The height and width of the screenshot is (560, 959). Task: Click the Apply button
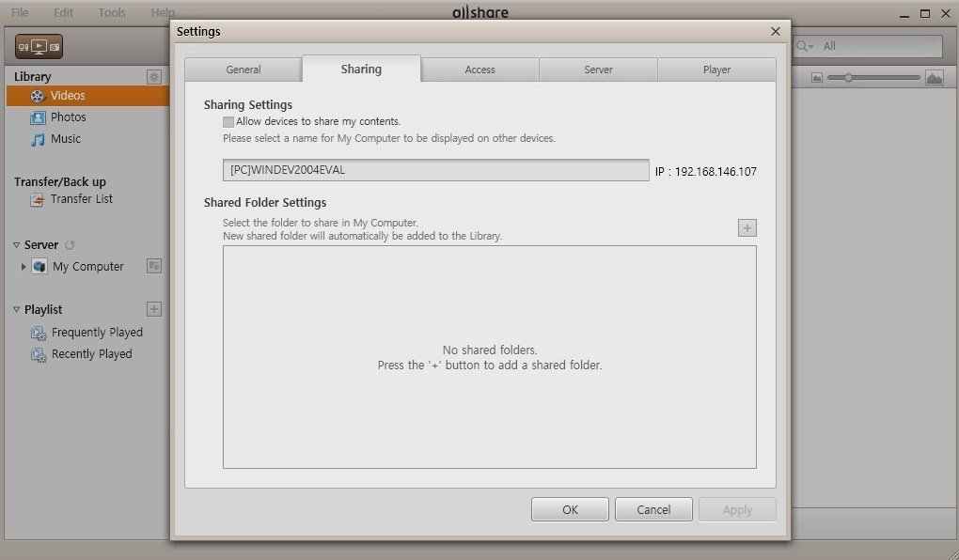738,509
